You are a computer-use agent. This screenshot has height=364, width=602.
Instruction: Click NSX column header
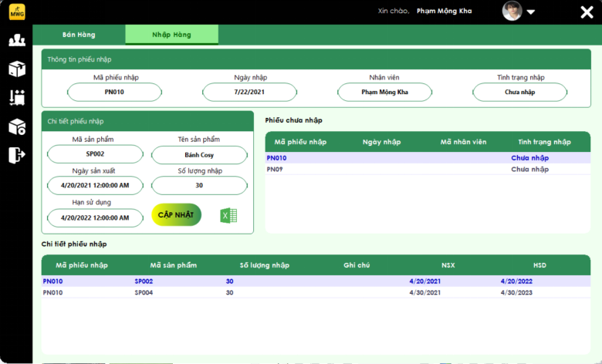(448, 265)
